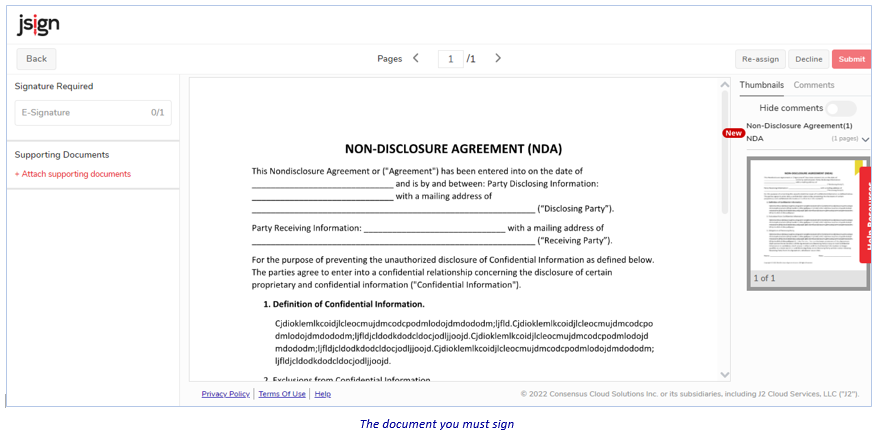Switch to the Thumbnails tab

pyautogui.click(x=762, y=85)
